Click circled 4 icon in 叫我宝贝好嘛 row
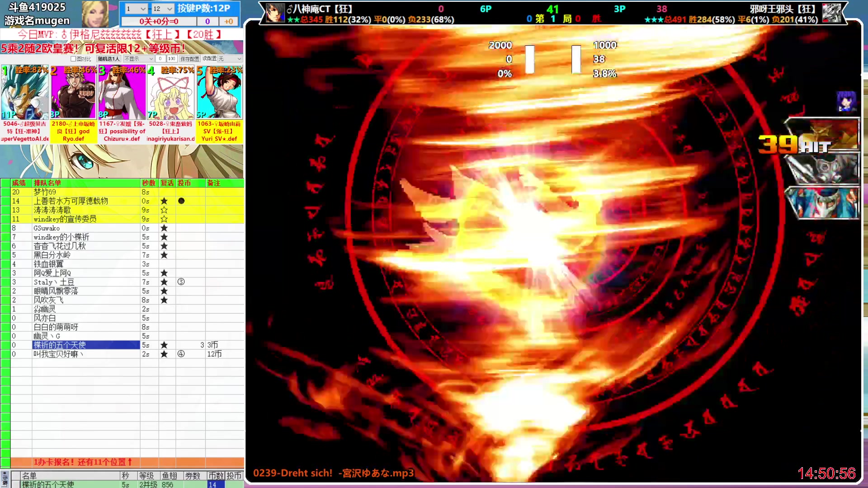The width and height of the screenshot is (868, 488). pos(181,354)
